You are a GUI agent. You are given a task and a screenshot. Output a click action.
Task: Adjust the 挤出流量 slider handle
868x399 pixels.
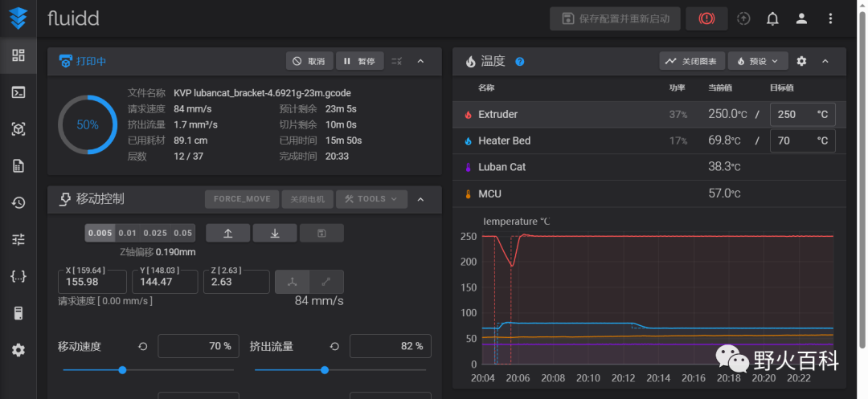pyautogui.click(x=325, y=370)
